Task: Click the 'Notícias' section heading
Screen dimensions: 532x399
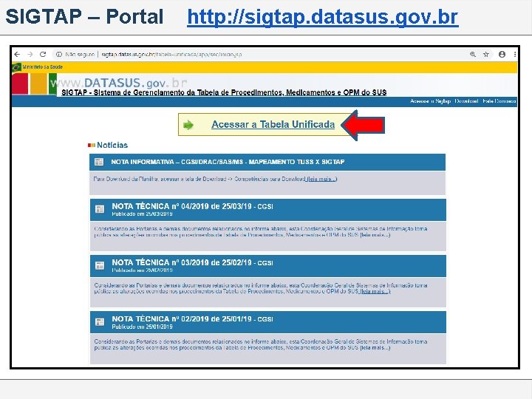Action: tap(112, 146)
